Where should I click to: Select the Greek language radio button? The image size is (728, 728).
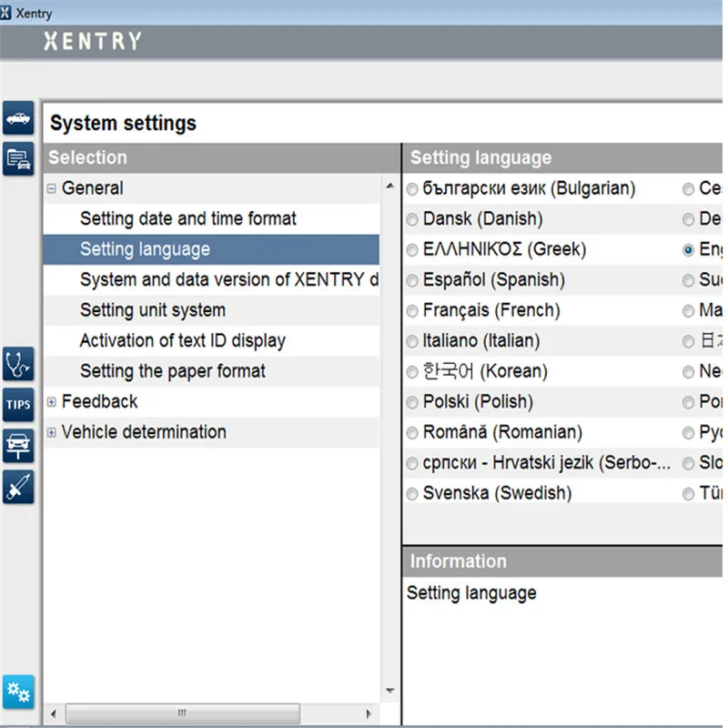pos(412,250)
